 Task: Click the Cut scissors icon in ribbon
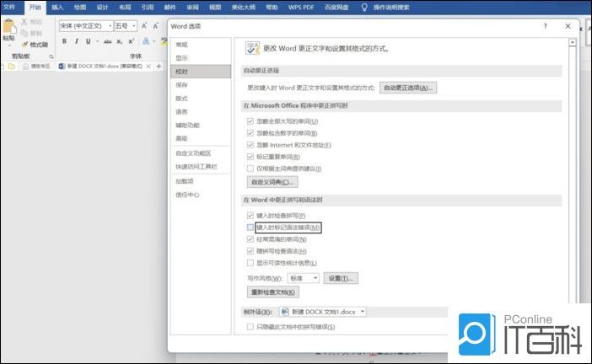coord(24,22)
